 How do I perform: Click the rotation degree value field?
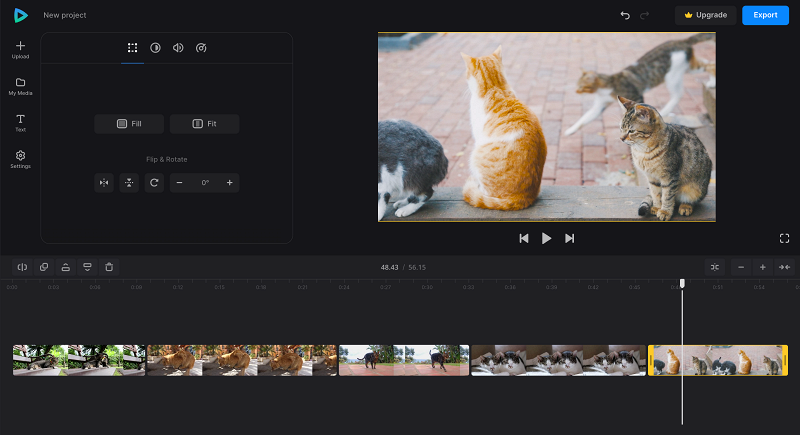pyautogui.click(x=205, y=183)
